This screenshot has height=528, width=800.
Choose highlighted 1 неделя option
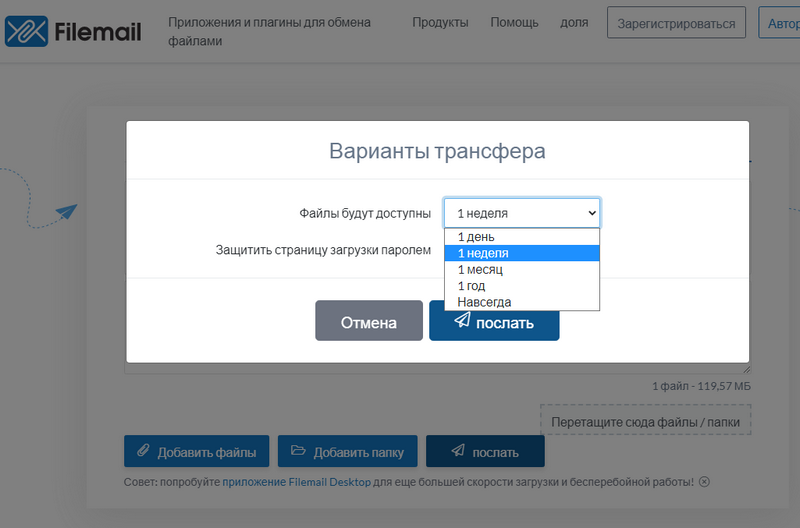522,253
